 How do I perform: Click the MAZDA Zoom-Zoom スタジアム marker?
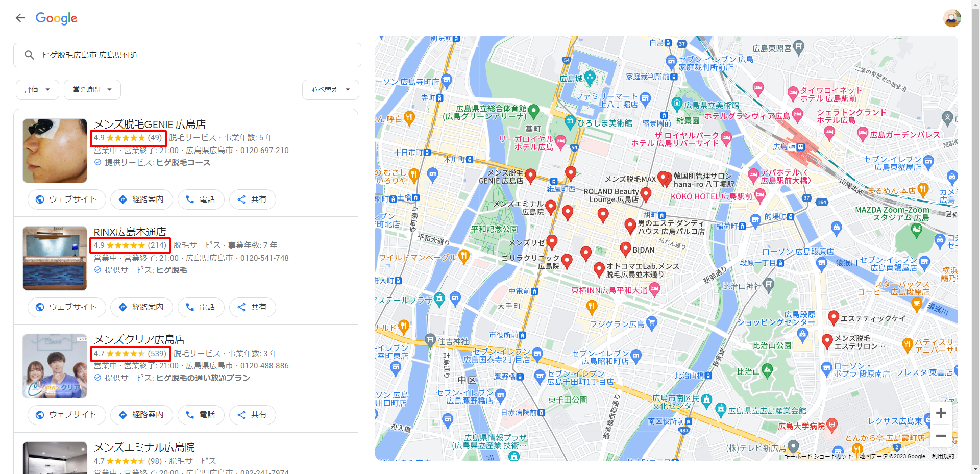pos(917,231)
